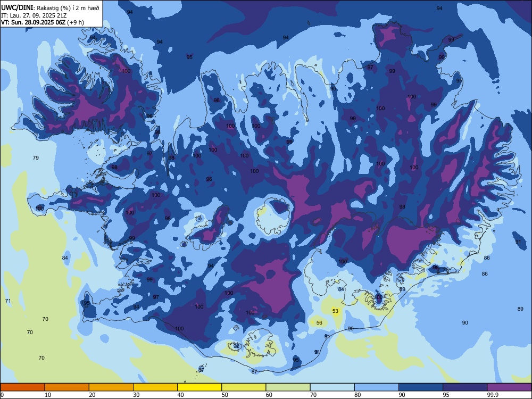Screen dimensions: 532x399
Task: Click the 80-90 light blue legend swatch
Action: click(377, 387)
